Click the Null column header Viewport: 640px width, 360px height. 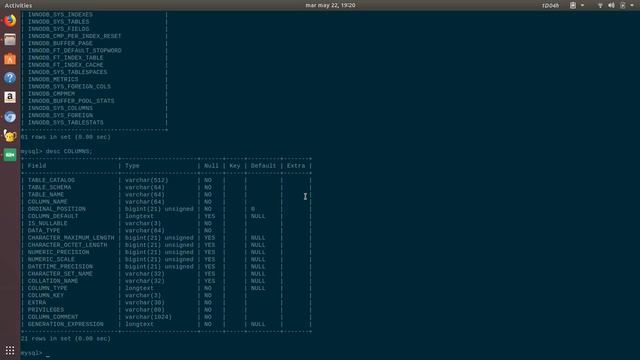pyautogui.click(x=211, y=166)
